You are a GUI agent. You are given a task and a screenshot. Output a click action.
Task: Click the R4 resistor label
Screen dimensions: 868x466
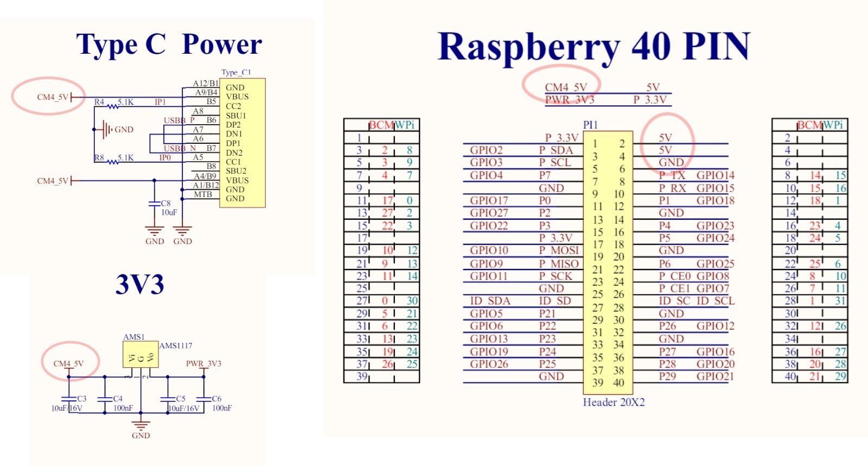point(99,102)
